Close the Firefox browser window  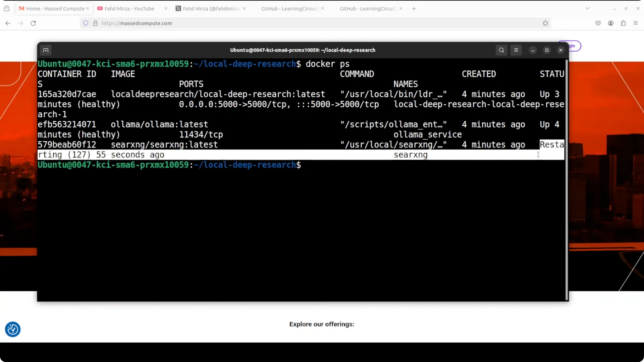(x=638, y=8)
